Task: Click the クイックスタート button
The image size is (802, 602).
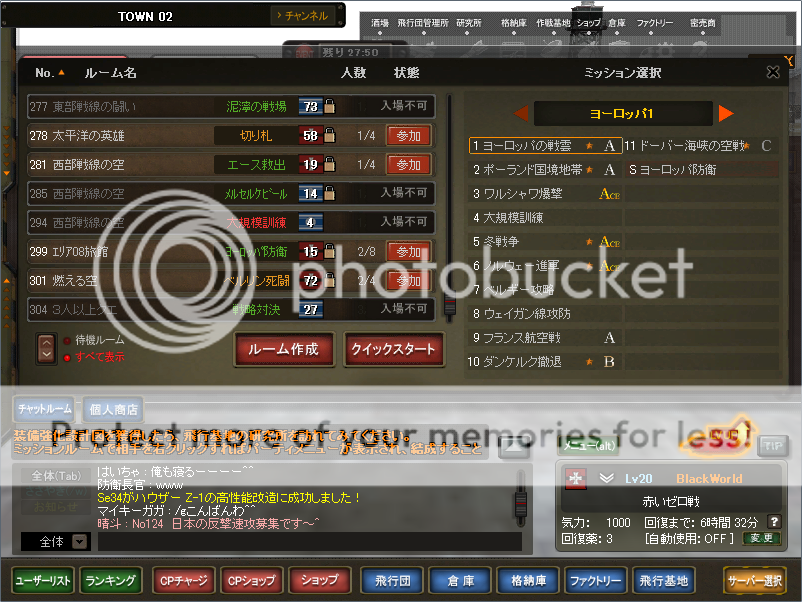Action: 394,349
